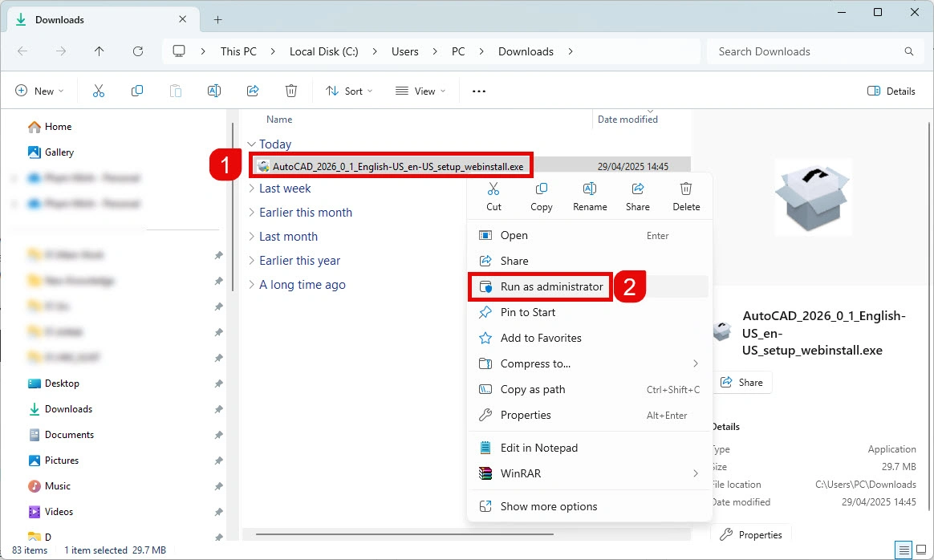Collapse the Today group

click(251, 144)
